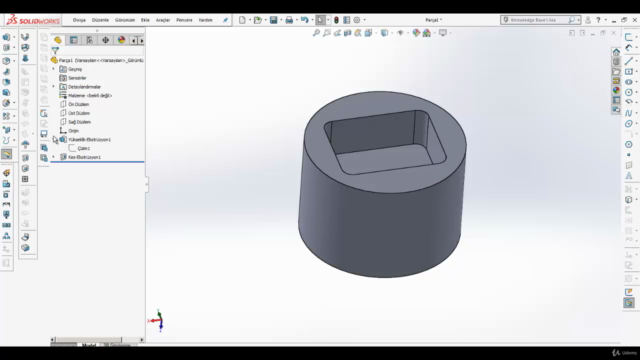Expand the Kes-Ekstrüzyon1 tree node
The image size is (640, 360).
click(x=53, y=157)
